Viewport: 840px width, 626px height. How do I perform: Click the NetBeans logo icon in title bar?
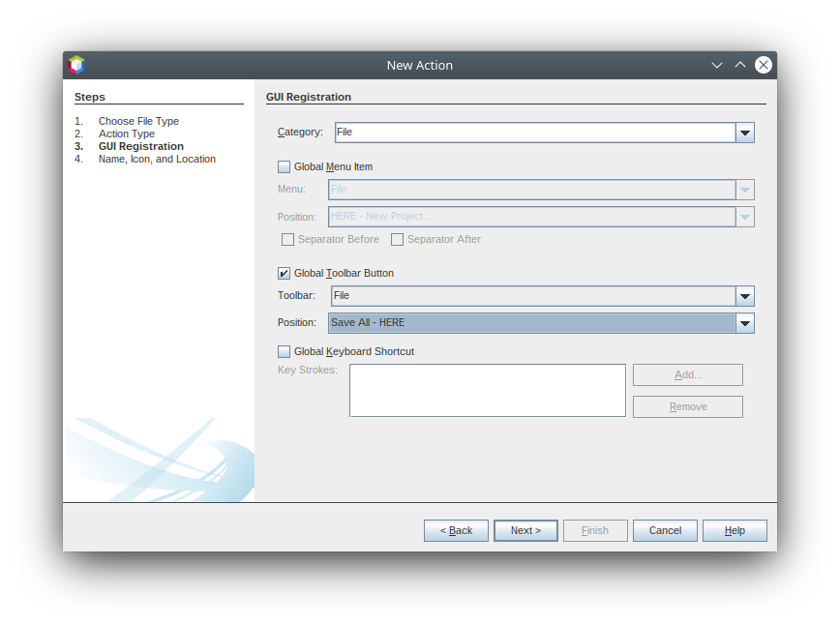[76, 65]
